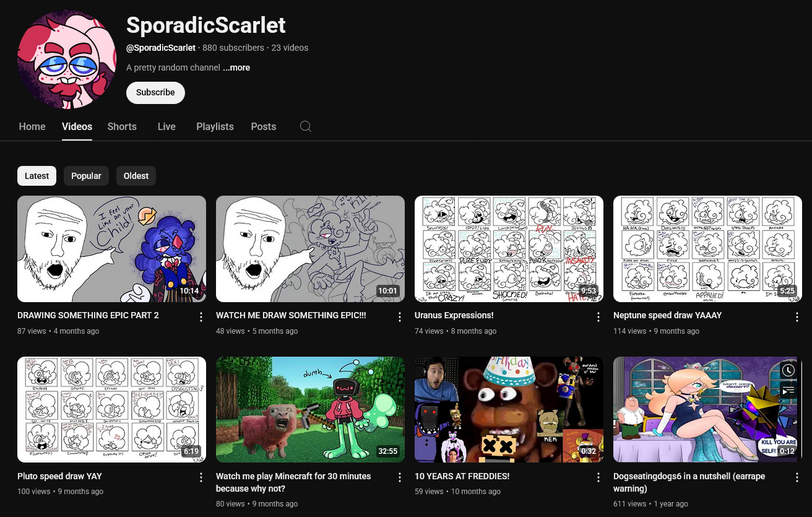Image resolution: width=812 pixels, height=517 pixels.
Task: Open options menu for Uranus Expressions!
Action: (598, 317)
